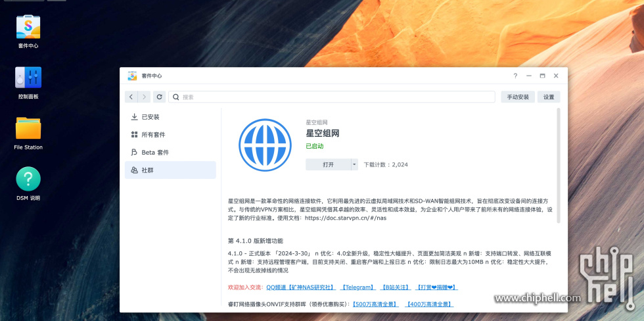644x321 pixels.
Task: Click the 所有套件 grid icon in sidebar
Action: pos(134,134)
